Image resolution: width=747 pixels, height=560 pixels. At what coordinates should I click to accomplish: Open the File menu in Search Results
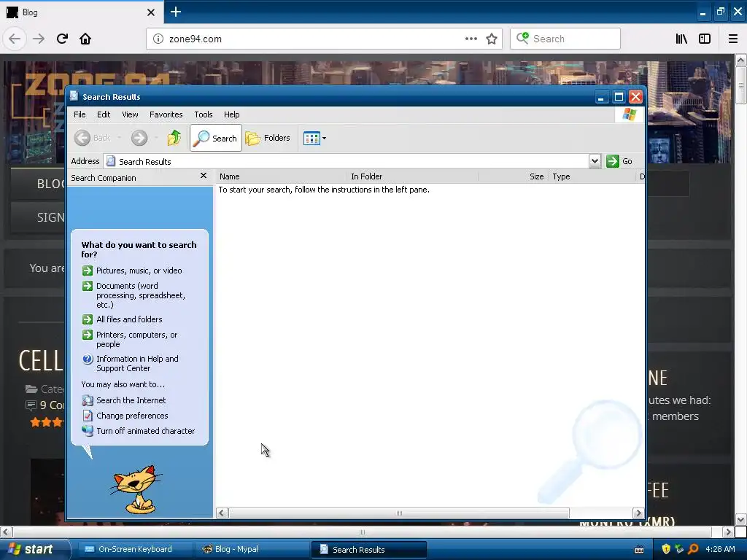click(x=80, y=114)
